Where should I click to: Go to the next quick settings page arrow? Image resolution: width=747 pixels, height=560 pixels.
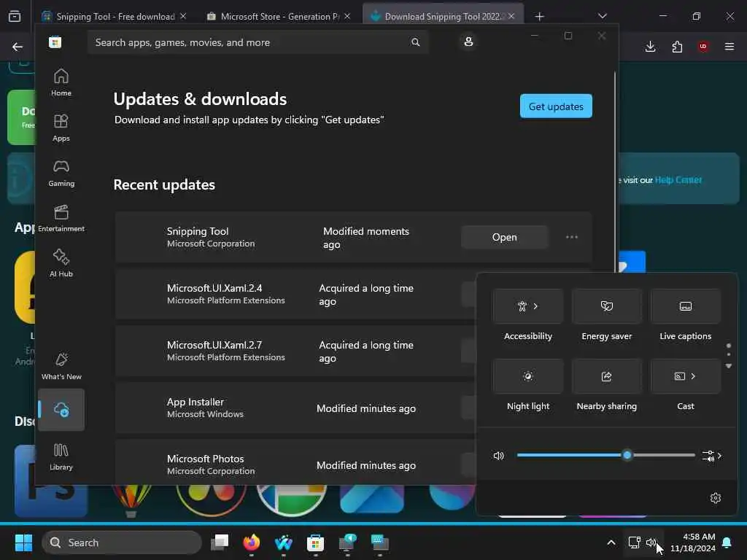pos(729,366)
